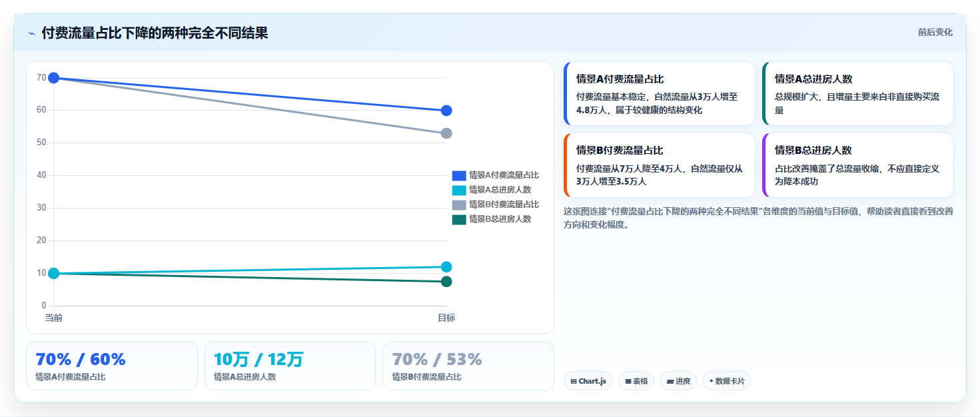Click the 进度 tag
The image size is (980, 417).
[678, 381]
